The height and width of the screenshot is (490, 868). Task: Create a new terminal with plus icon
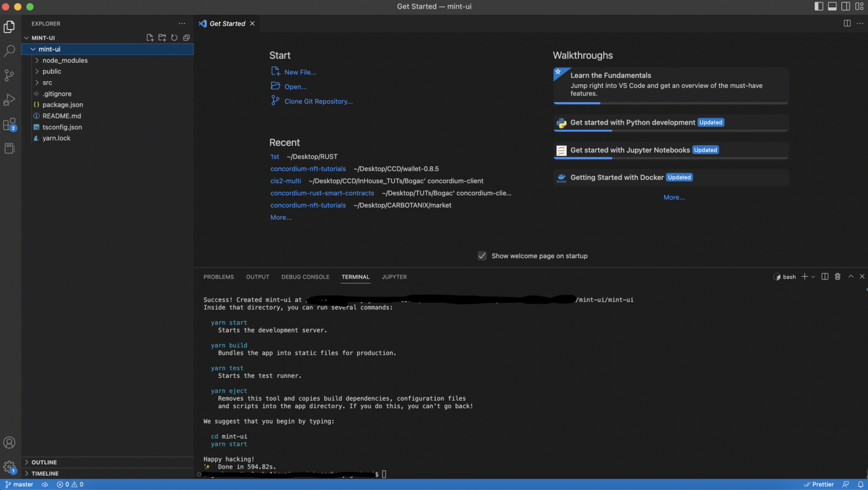pos(804,277)
